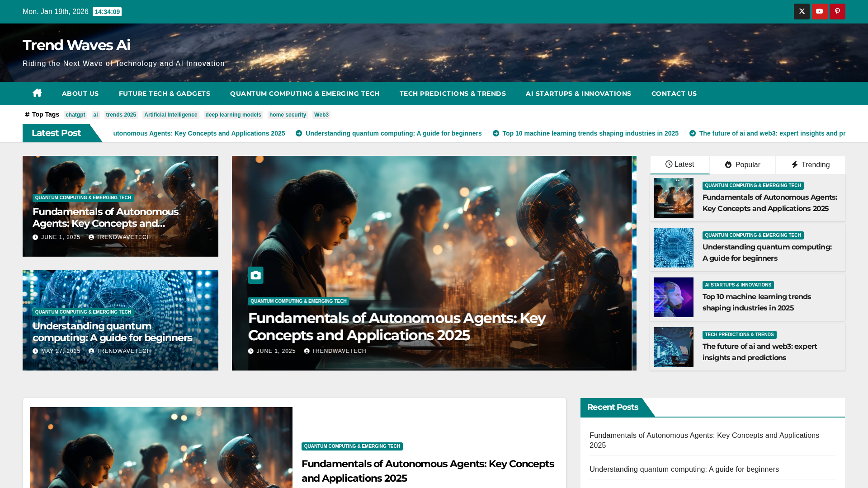Open the CONTACT US menu item

[x=674, y=94]
